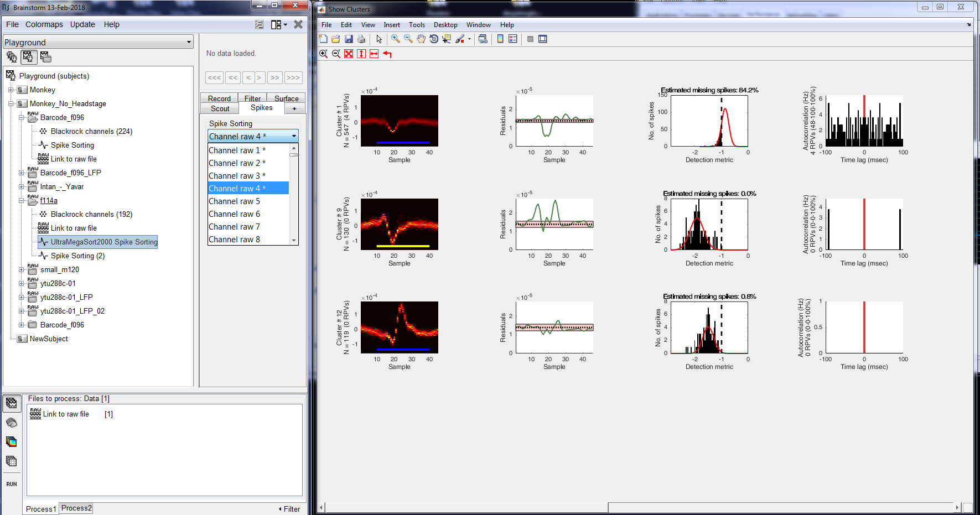Click the Rotate 3D tool in figure toolbar
980x515 pixels.
[434, 39]
